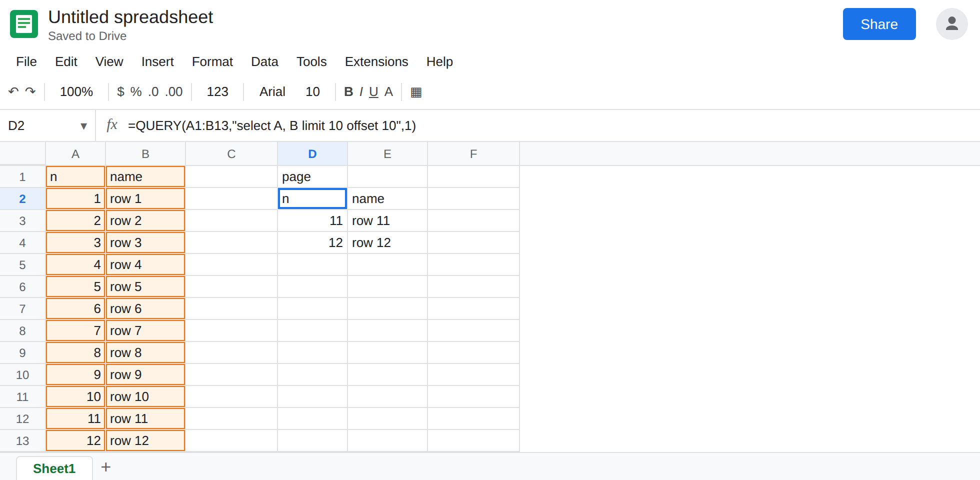This screenshot has width=980, height=480.
Task: Toggle bold formatting
Action: [x=348, y=91]
